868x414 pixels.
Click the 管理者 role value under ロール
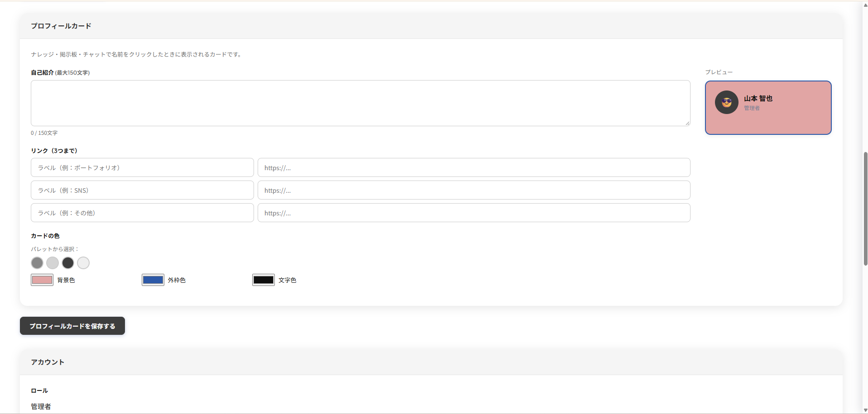point(41,406)
